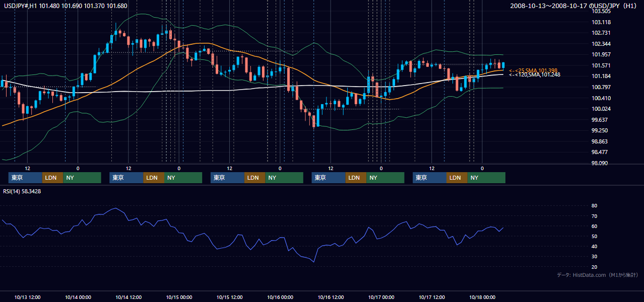Screen dimensions: 644x302
Task: Click the leftmost NY session block
Action: click(x=82, y=178)
